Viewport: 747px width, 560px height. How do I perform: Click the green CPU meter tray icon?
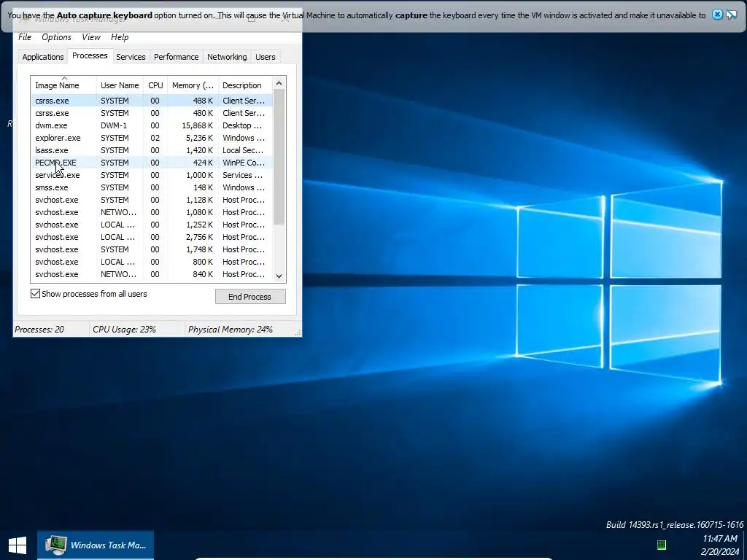coord(661,545)
